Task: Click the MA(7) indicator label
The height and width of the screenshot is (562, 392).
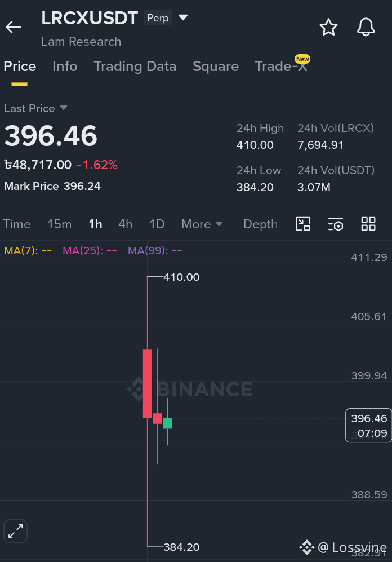Action: pos(28,250)
